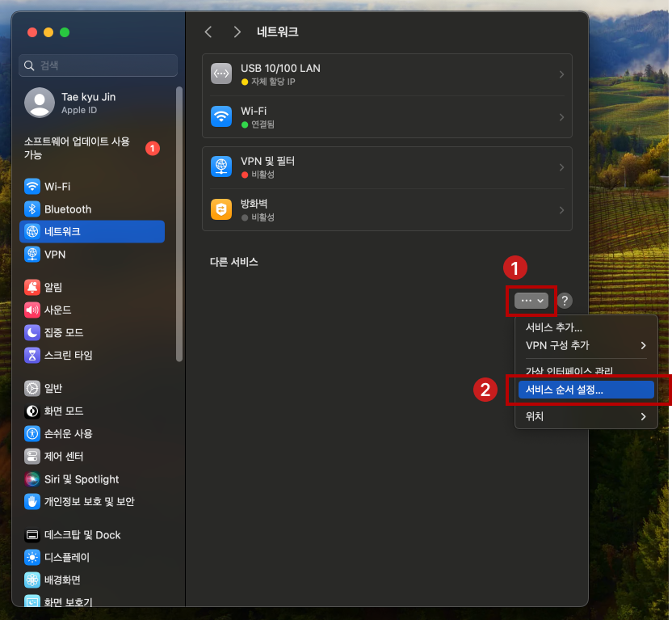Open 알림 notifications bell icon
The height and width of the screenshot is (620, 672).
point(32,287)
